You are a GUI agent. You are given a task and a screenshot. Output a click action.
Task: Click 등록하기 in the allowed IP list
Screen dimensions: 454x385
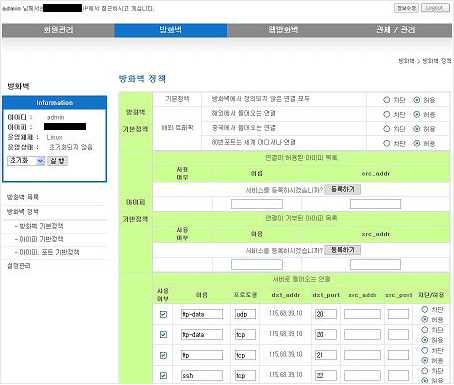[342, 189]
